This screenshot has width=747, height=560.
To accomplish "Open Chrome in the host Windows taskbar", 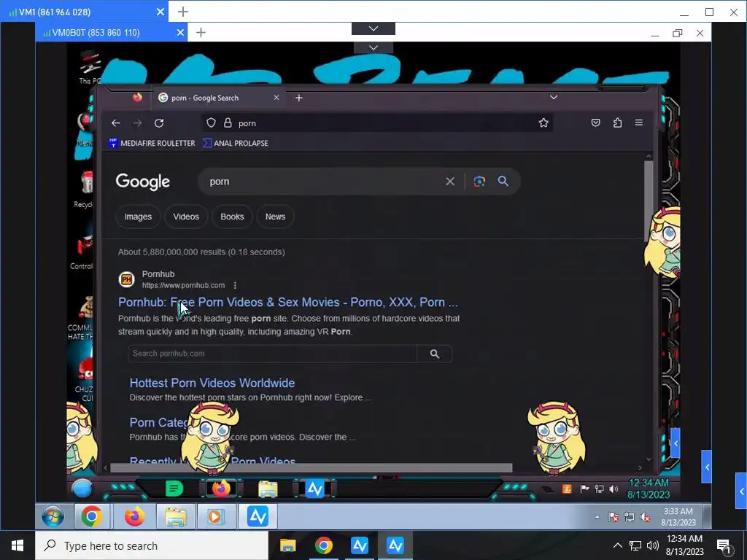I will [x=323, y=545].
